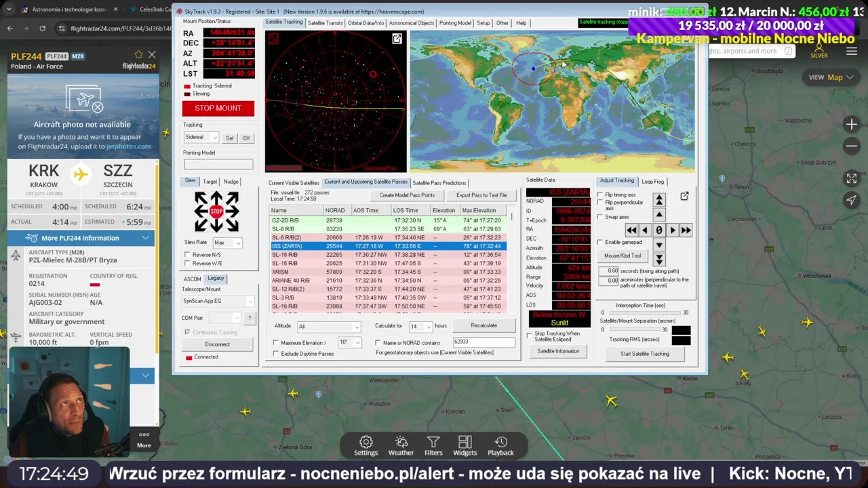Click the single right timing adjustment arrow

click(x=673, y=230)
